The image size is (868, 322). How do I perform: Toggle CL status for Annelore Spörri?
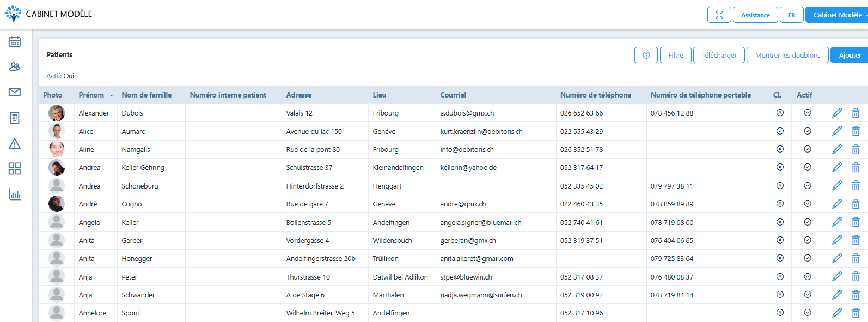(780, 312)
